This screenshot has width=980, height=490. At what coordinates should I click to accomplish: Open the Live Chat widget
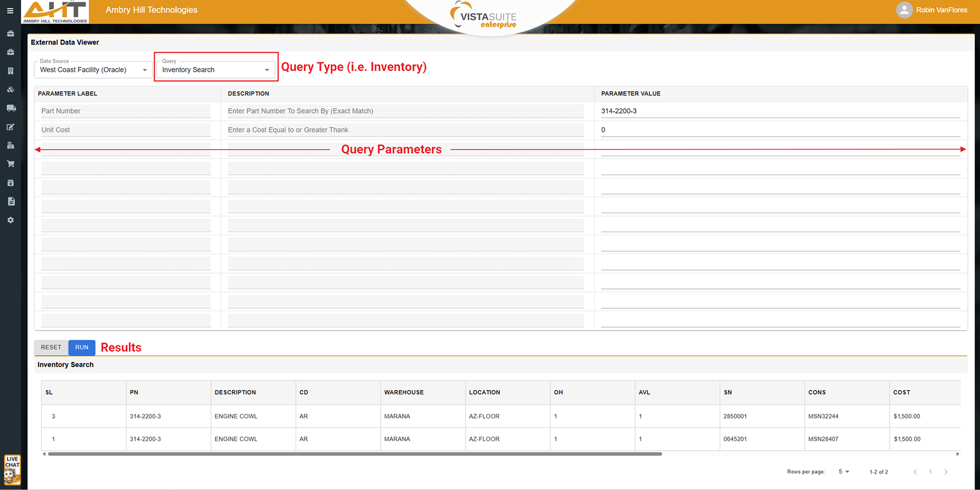(x=12, y=470)
